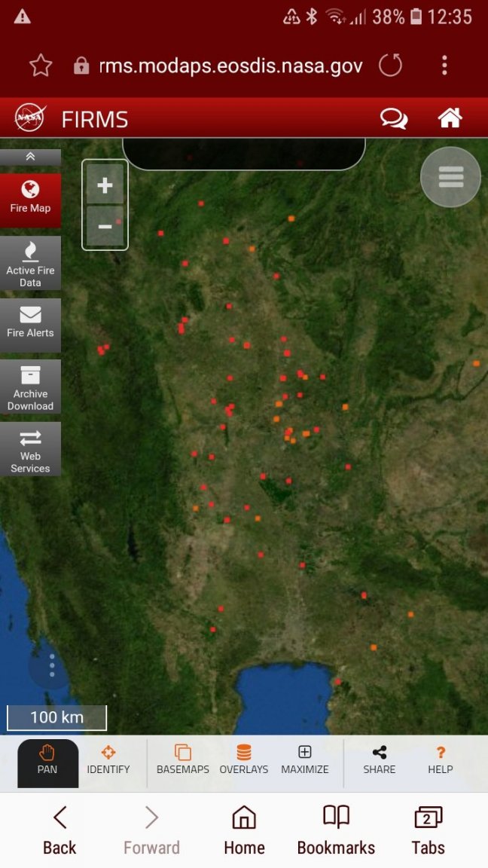Select the PAN tool
The width and height of the screenshot is (488, 868).
coord(47,759)
